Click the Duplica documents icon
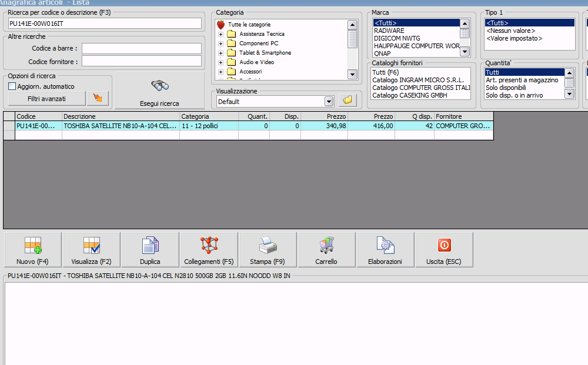The image size is (588, 365). [150, 245]
